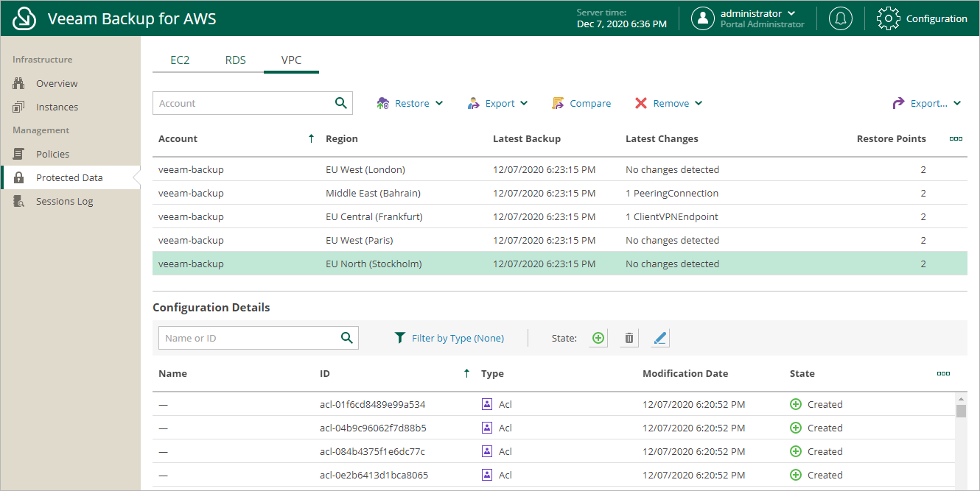
Task: Click the red Remove X icon
Action: coord(641,104)
